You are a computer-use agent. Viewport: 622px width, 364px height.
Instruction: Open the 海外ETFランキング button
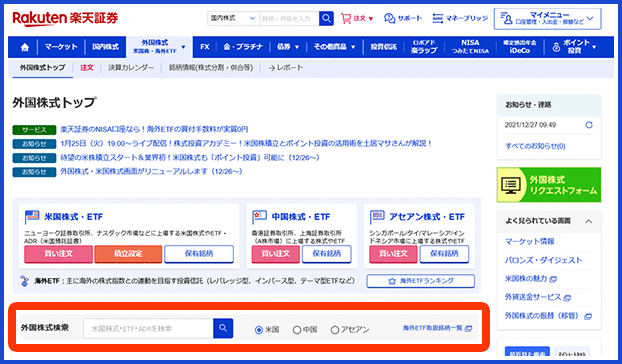(420, 281)
